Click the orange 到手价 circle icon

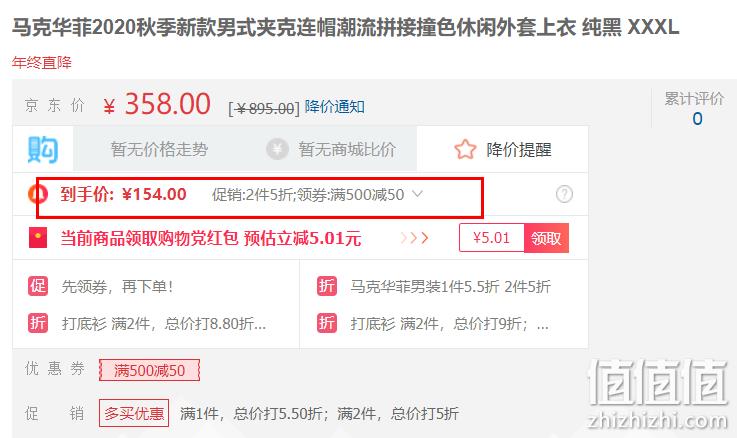pyautogui.click(x=38, y=194)
